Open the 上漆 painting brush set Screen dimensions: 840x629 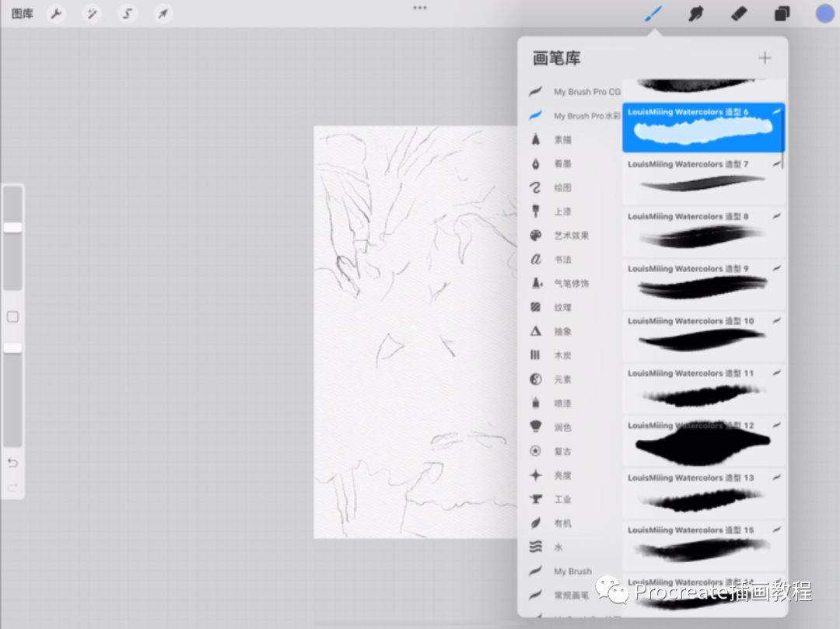click(550, 211)
